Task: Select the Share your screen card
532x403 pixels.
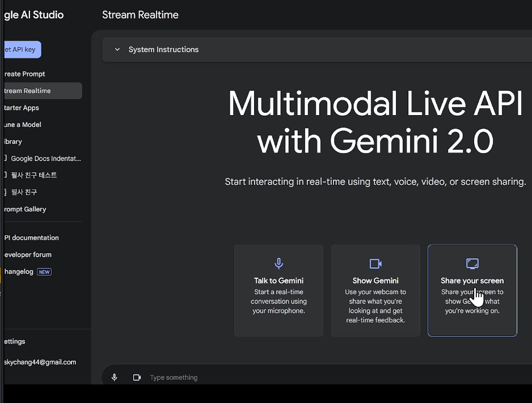Action: (x=472, y=290)
